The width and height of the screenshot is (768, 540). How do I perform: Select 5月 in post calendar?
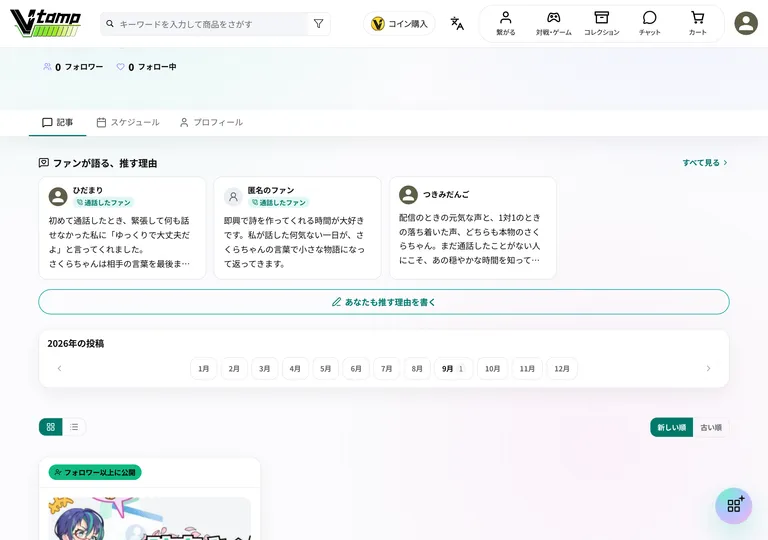[x=326, y=368]
